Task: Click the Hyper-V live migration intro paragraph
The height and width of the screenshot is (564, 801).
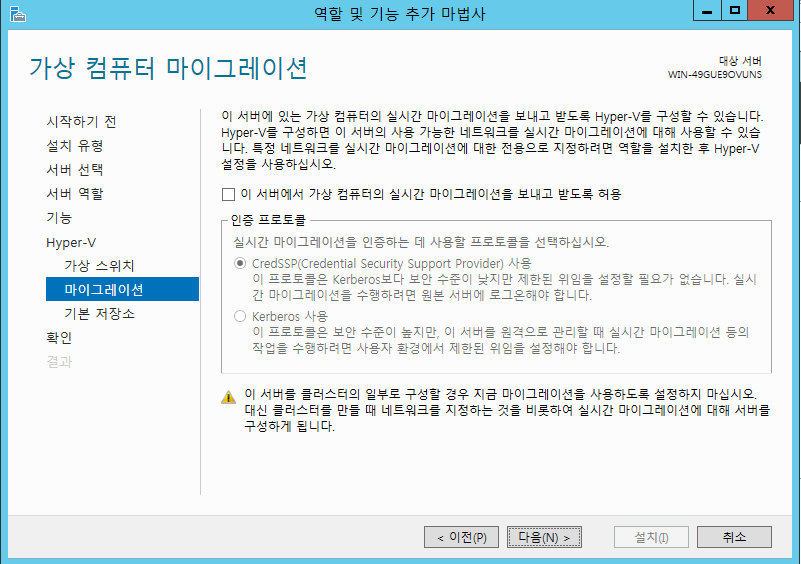Action: [492, 140]
